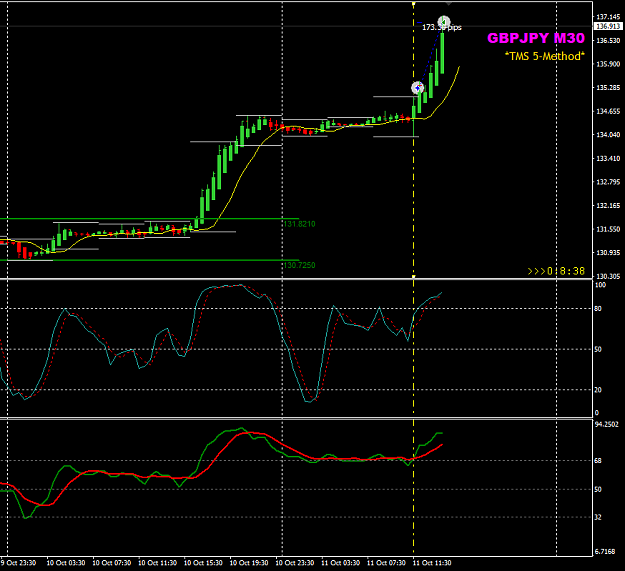Click the 132.165 price scale value
The image size is (625, 571).
(x=608, y=206)
